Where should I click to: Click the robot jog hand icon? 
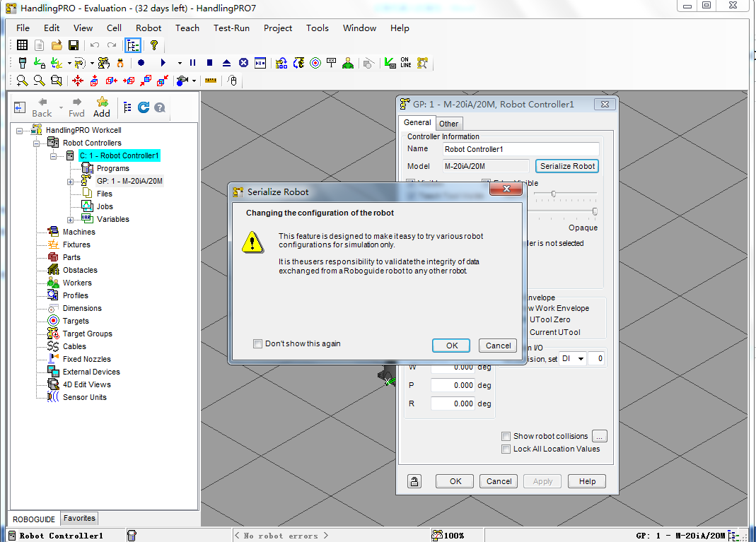pyautogui.click(x=104, y=63)
